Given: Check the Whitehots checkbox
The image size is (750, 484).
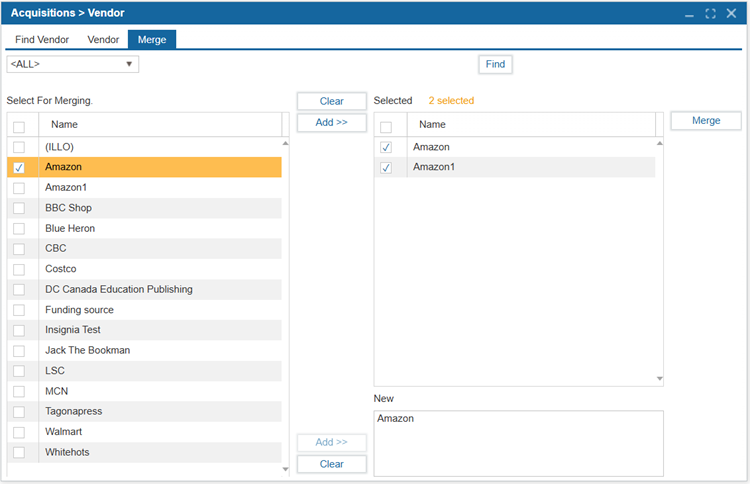Looking at the screenshot, I should [19, 452].
